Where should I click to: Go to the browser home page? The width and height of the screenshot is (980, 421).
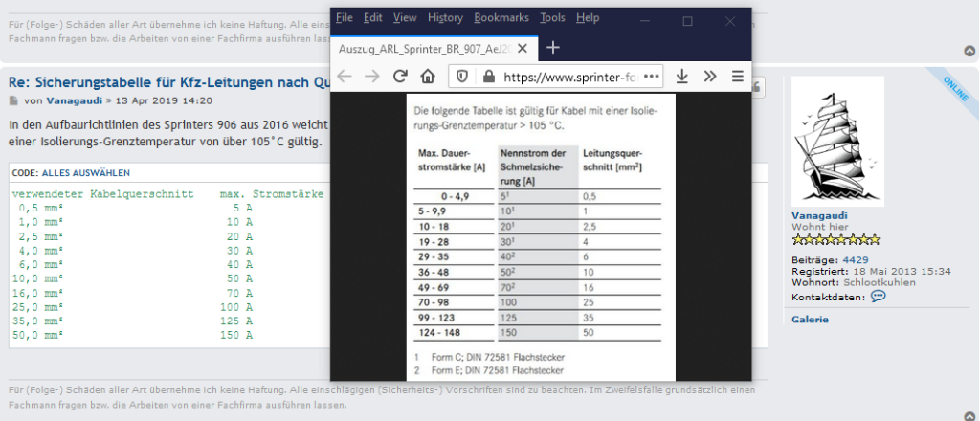tap(429, 76)
